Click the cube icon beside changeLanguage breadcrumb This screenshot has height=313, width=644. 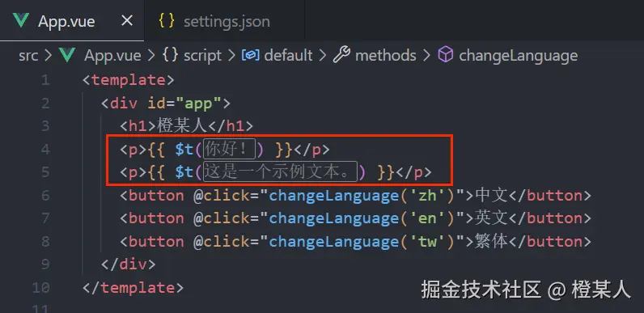coord(446,55)
